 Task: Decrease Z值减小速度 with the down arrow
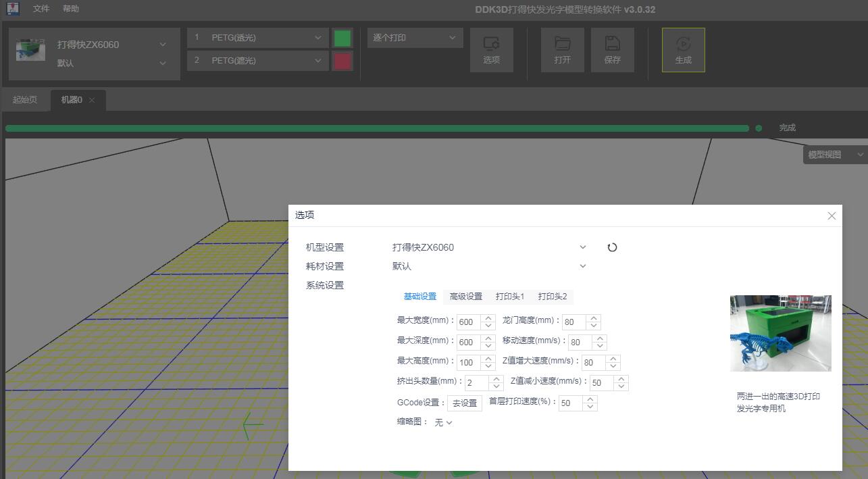tap(621, 386)
